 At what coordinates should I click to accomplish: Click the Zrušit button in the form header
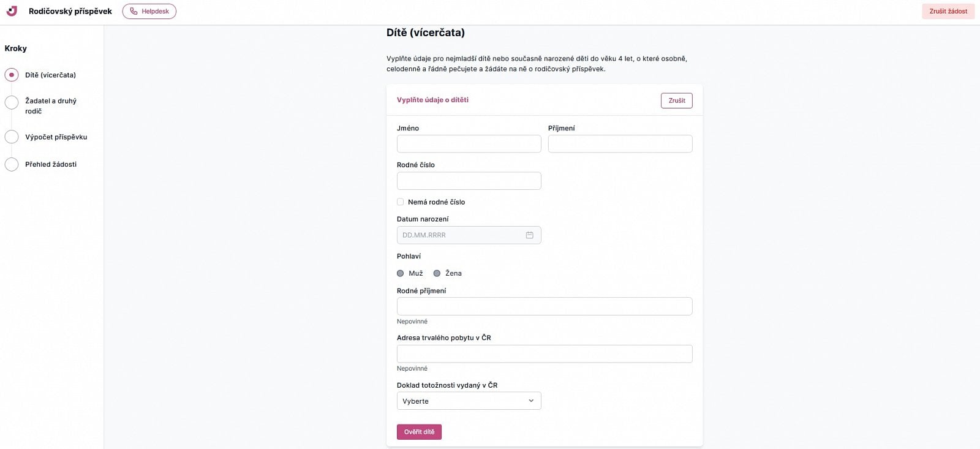pyautogui.click(x=677, y=100)
